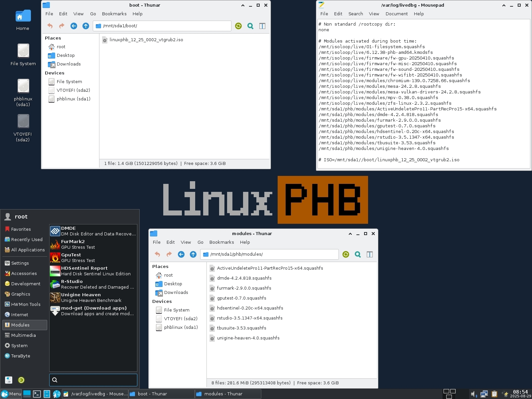Click log out icon in application menu
Image resolution: width=532 pixels, height=399 pixels.
21,380
